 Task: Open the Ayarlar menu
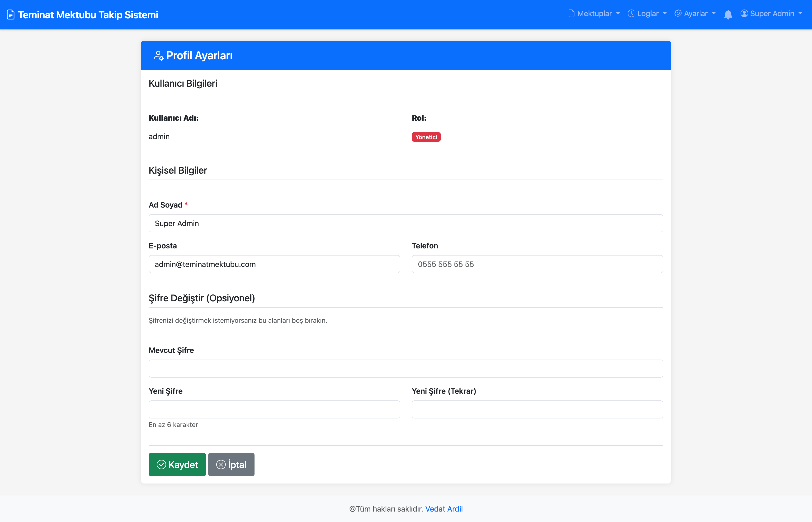pyautogui.click(x=695, y=14)
